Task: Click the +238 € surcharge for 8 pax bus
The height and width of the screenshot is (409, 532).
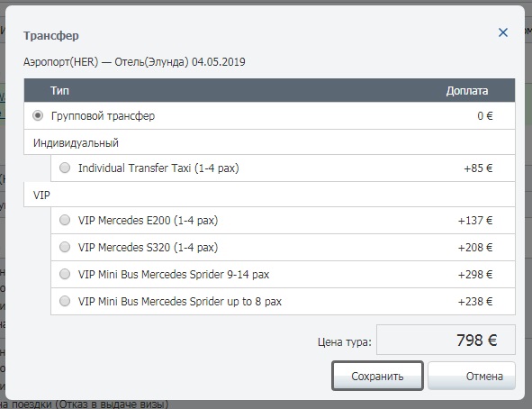Action: (x=475, y=302)
